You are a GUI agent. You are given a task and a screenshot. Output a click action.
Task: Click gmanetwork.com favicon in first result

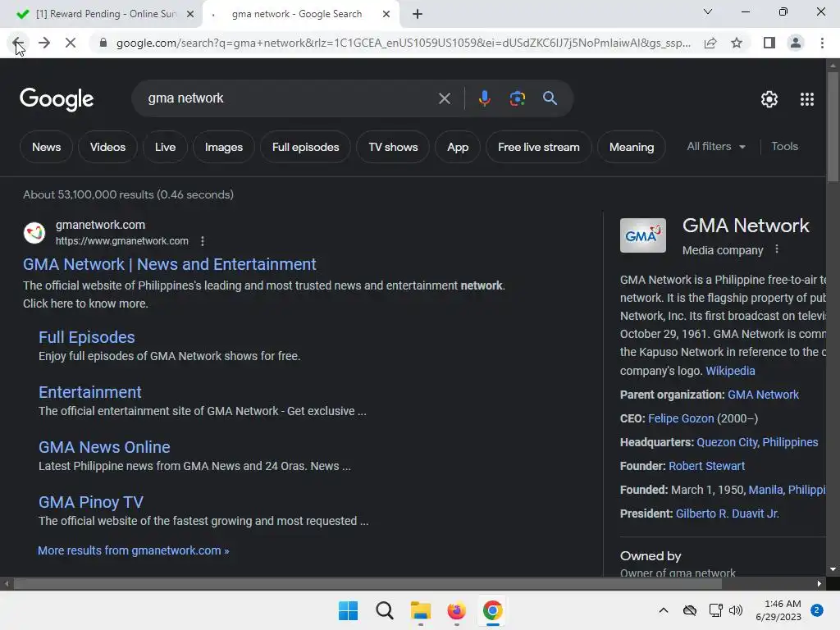click(34, 233)
